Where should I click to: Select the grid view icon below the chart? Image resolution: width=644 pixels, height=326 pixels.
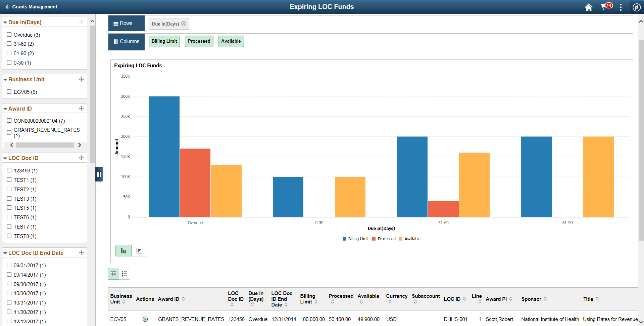113,274
